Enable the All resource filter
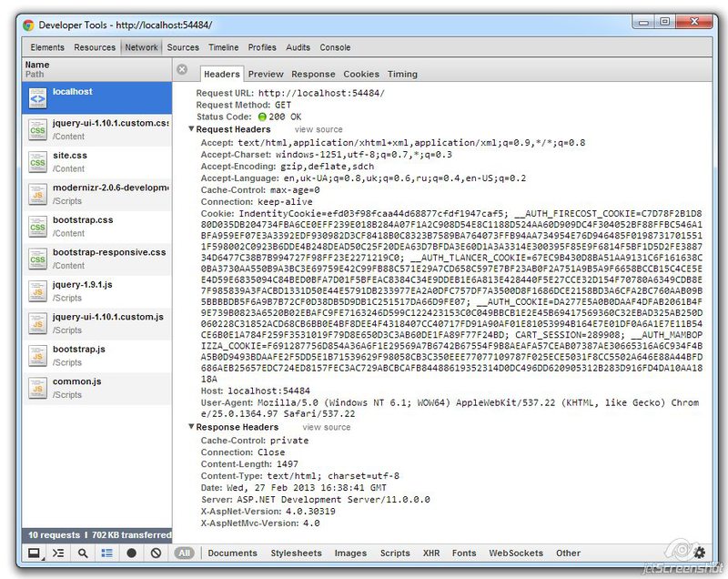 184,553
